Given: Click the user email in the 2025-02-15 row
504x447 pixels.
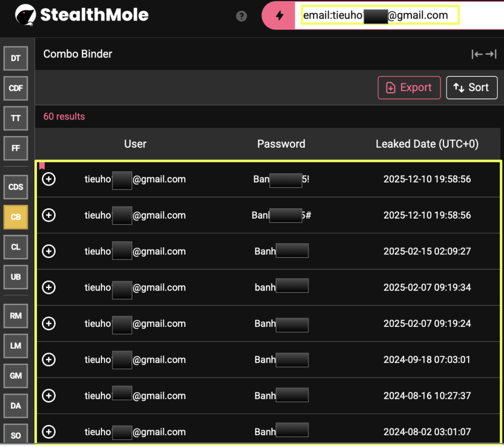Looking at the screenshot, I should coord(135,251).
